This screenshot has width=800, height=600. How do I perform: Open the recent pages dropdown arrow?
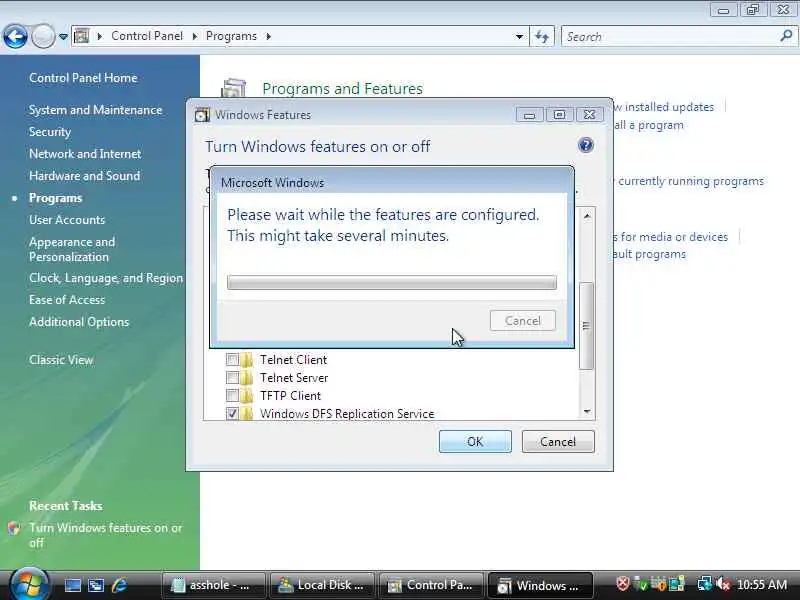point(63,37)
